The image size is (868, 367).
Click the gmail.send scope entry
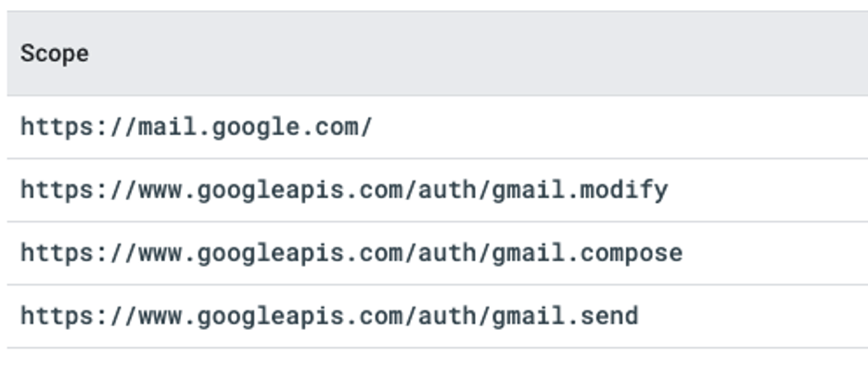[x=329, y=317]
